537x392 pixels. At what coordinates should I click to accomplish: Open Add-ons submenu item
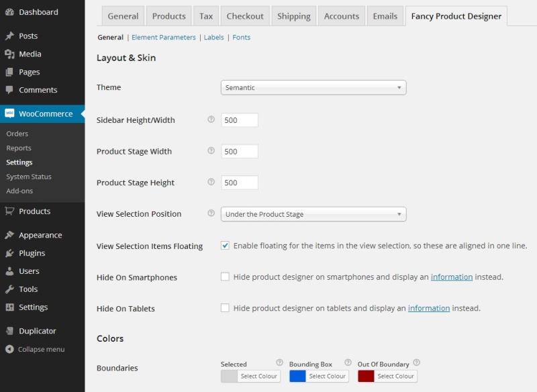pyautogui.click(x=19, y=191)
